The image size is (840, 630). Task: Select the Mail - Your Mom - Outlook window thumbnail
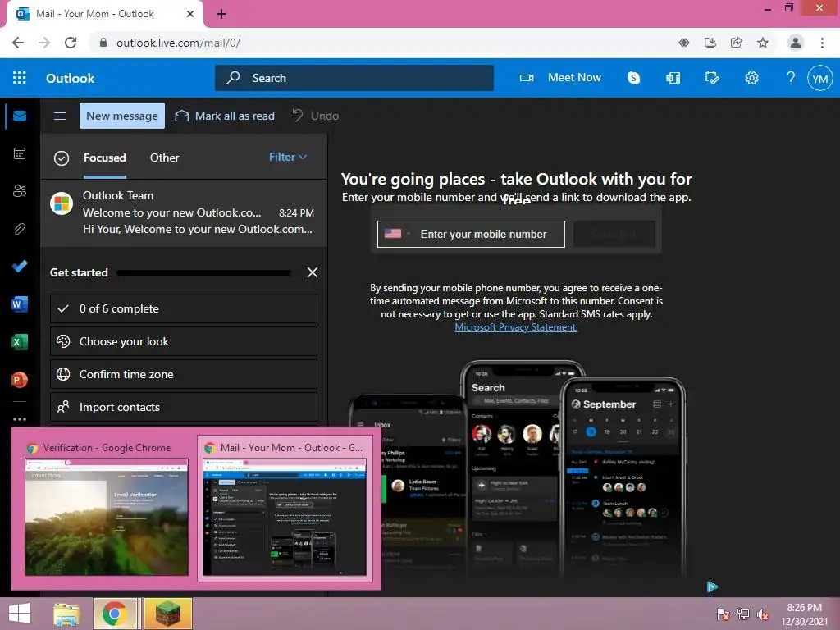285,508
